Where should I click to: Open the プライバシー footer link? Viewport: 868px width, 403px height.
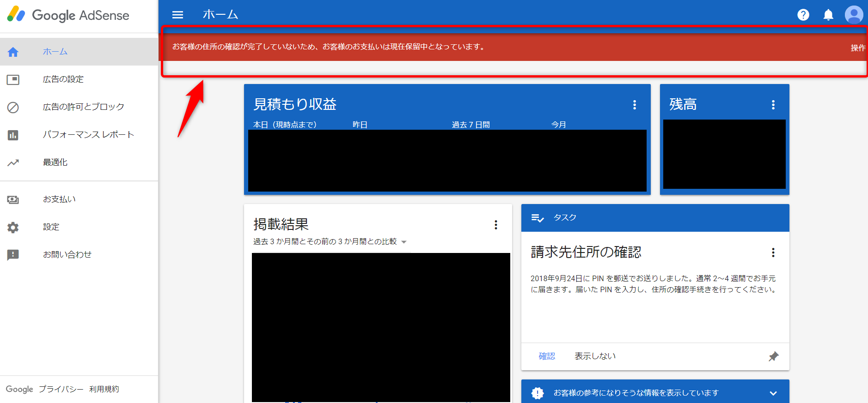[61, 389]
